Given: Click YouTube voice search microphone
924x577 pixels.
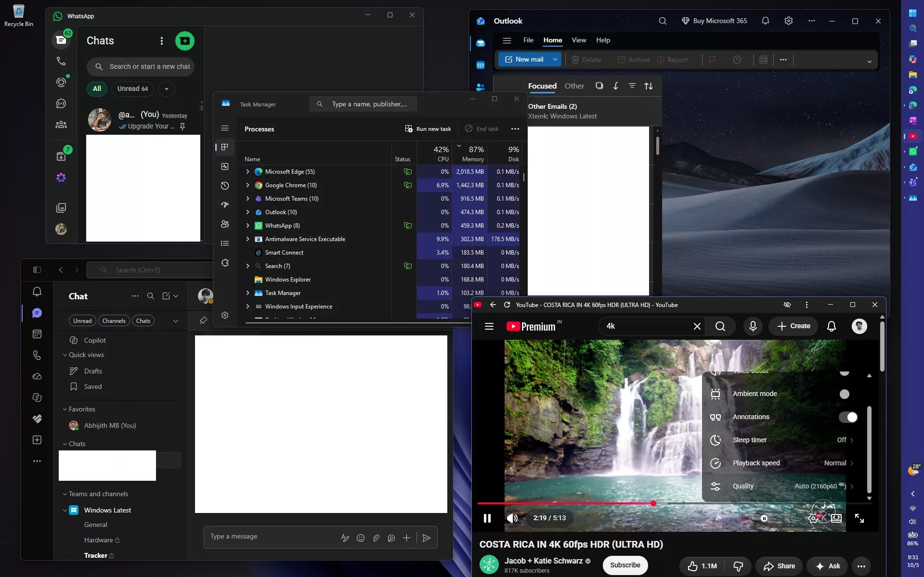Looking at the screenshot, I should [x=753, y=326].
